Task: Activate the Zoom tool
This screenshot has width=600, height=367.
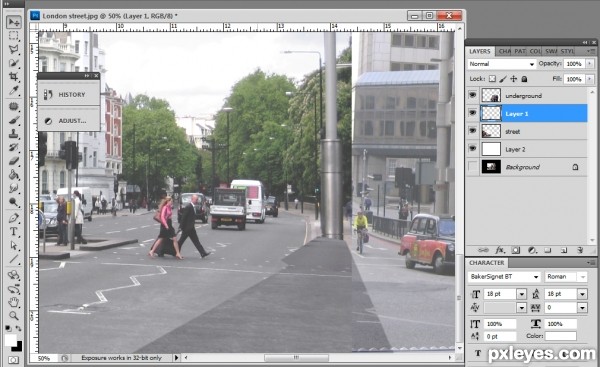Action: [x=13, y=316]
